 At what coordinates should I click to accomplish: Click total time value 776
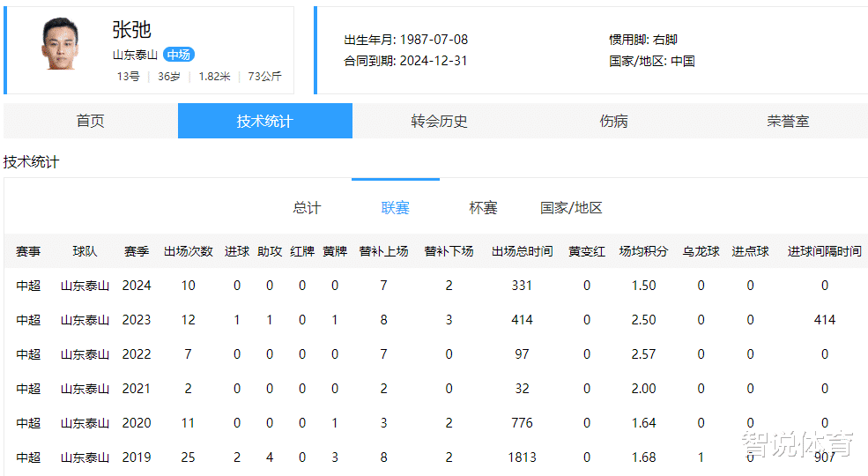[x=522, y=423]
